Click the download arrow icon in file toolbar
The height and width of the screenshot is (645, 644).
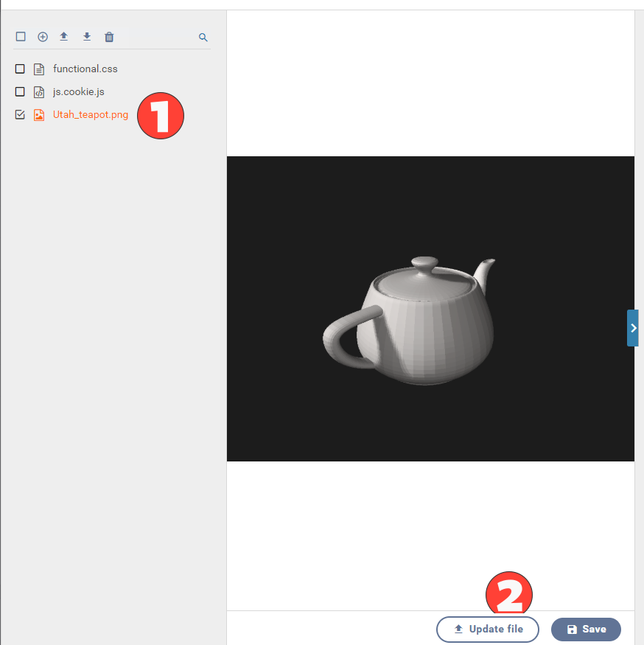(x=87, y=37)
